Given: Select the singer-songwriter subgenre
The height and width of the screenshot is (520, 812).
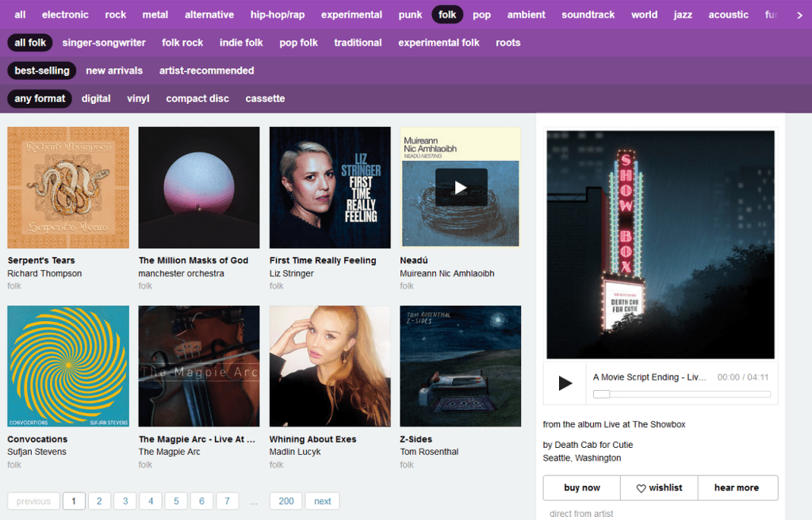Looking at the screenshot, I should (x=104, y=43).
